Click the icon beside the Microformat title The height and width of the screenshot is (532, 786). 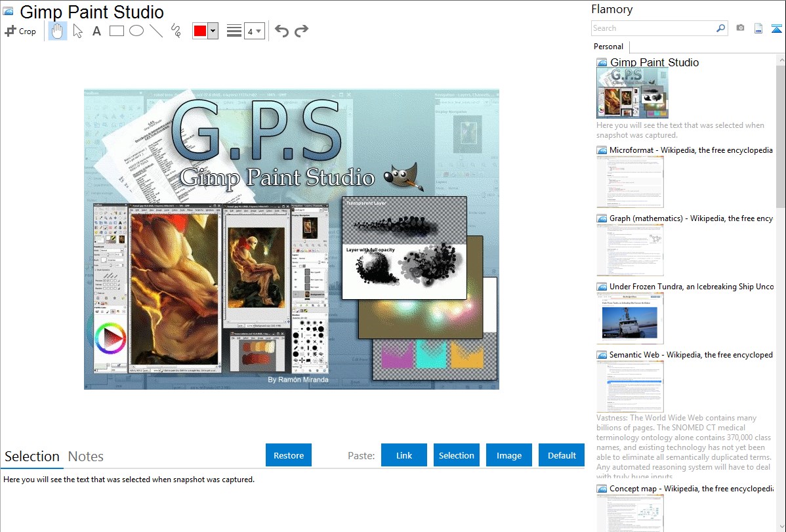coord(602,150)
